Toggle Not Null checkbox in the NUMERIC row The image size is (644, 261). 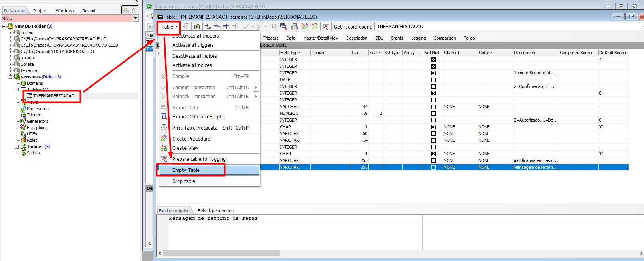point(433,113)
